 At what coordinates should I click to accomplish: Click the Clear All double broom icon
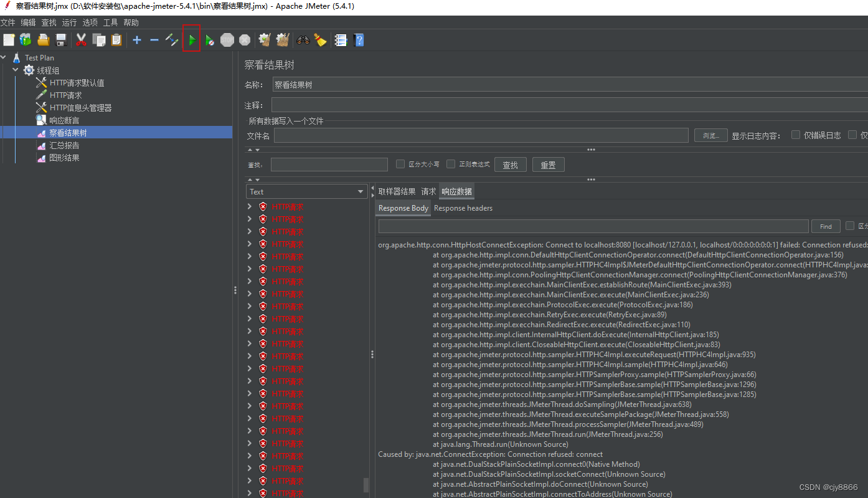click(x=283, y=40)
